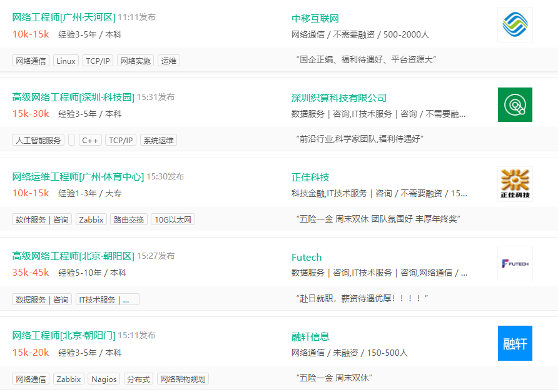This screenshot has width=558, height=392.
Task: Select the 人工智能服务 tag
Action: pos(38,140)
